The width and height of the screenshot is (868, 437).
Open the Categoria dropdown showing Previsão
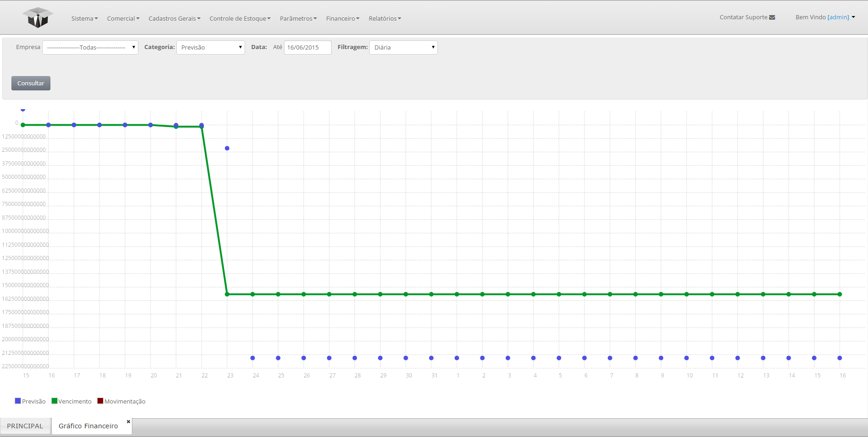click(210, 47)
